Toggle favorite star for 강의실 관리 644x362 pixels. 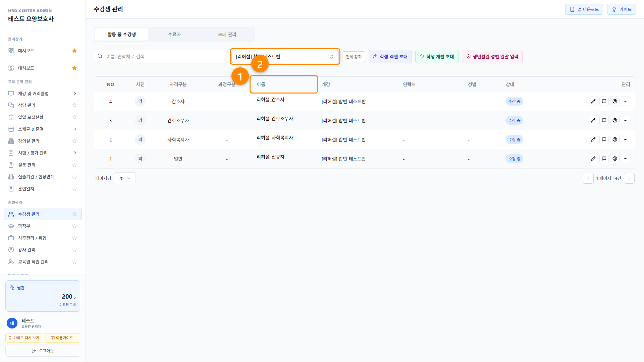tap(74, 141)
